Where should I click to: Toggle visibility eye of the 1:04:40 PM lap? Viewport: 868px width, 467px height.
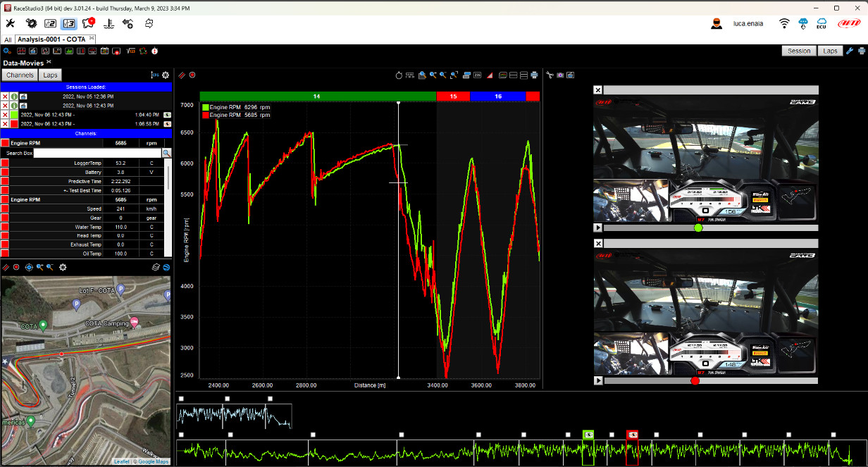coord(168,114)
